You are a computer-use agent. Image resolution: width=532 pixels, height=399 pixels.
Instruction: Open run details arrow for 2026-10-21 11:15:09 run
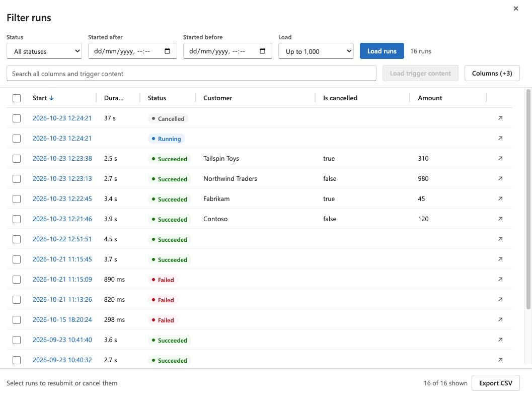pyautogui.click(x=500, y=279)
